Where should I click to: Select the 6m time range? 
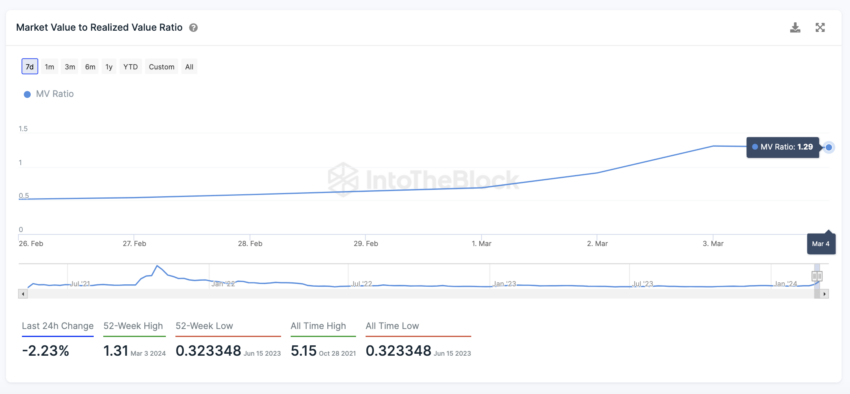[90, 67]
